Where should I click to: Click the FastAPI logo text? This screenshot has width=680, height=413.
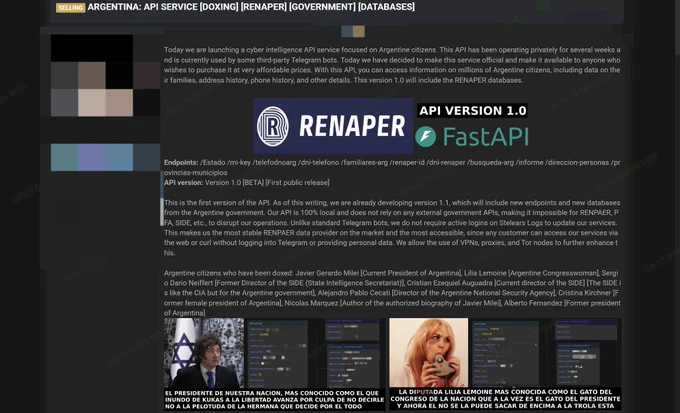485,137
